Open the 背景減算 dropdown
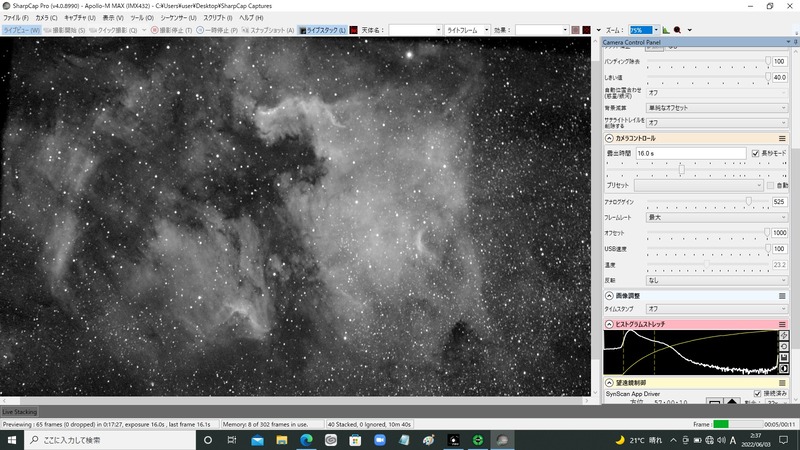Image resolution: width=800 pixels, height=450 pixels. [x=717, y=108]
